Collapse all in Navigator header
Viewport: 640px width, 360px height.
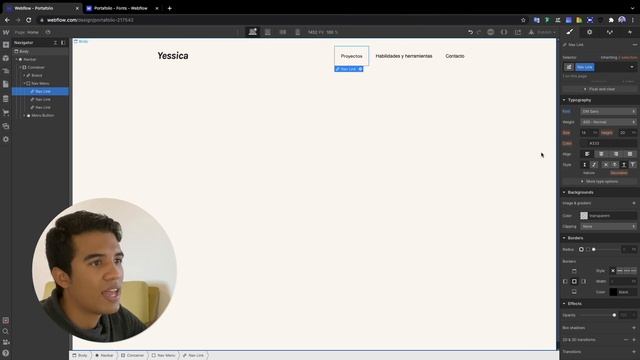pyautogui.click(x=56, y=42)
